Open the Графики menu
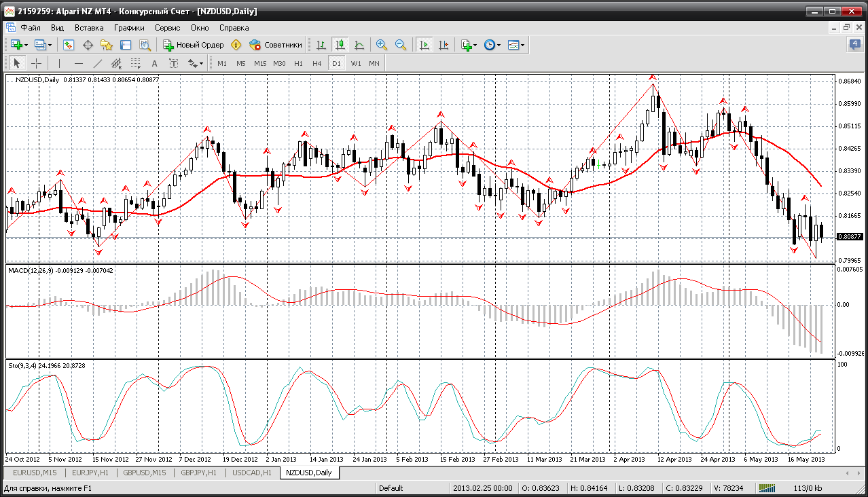Viewport: 868px width, 497px height. (x=129, y=28)
